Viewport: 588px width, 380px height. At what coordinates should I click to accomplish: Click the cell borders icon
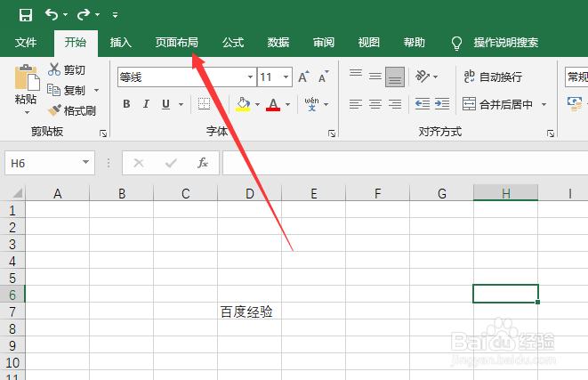(x=204, y=104)
